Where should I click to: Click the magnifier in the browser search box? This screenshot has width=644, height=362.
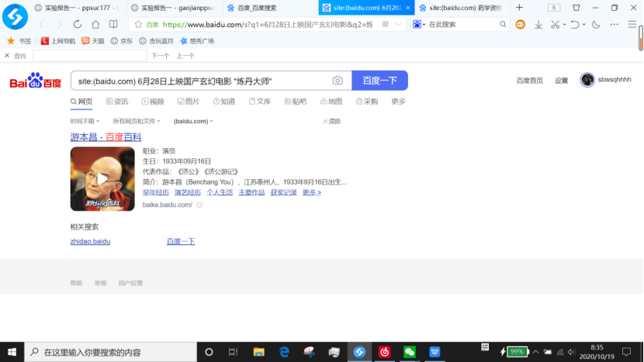pos(503,25)
